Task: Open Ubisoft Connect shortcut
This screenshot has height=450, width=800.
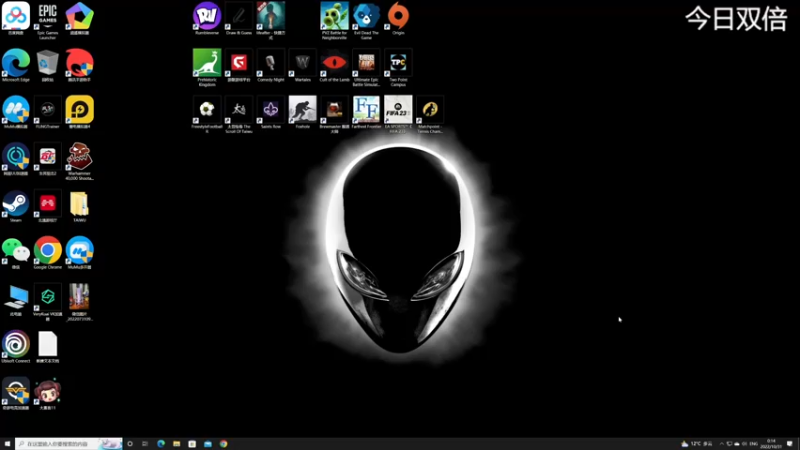Action: [x=16, y=346]
